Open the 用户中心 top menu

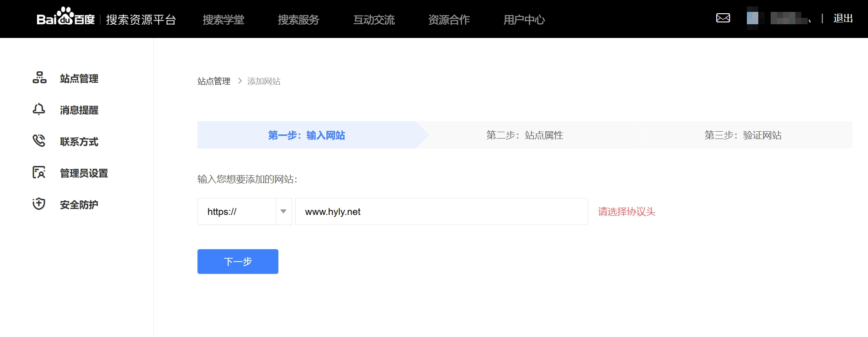(x=524, y=20)
